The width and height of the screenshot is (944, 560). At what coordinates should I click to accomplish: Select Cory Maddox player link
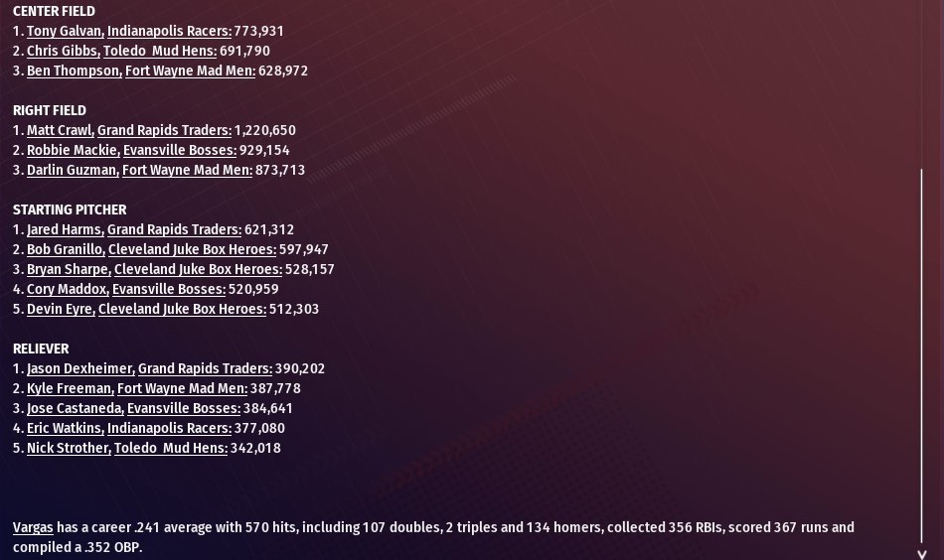click(x=68, y=289)
